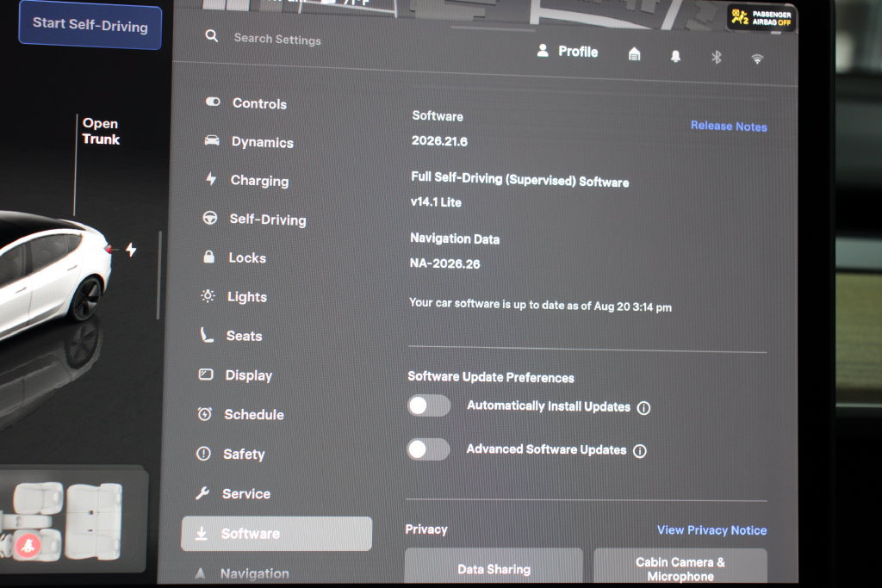Tap software version 2026.21.6

coord(439,140)
